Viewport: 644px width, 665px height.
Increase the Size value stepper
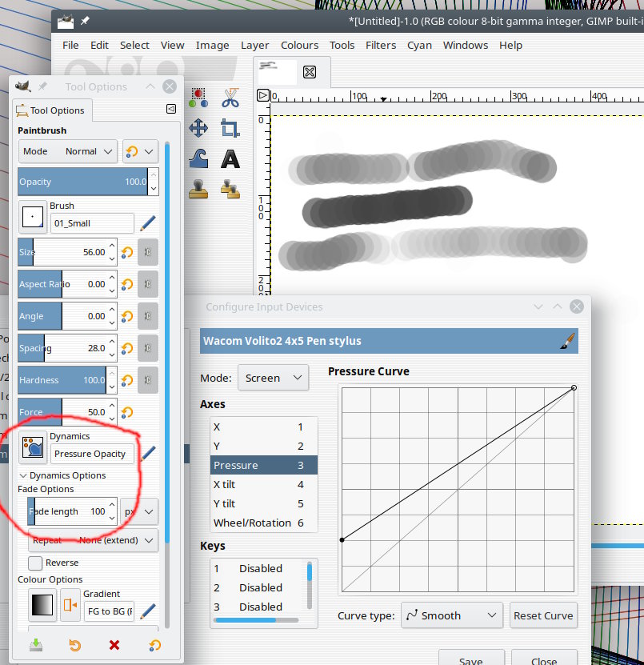click(x=112, y=246)
